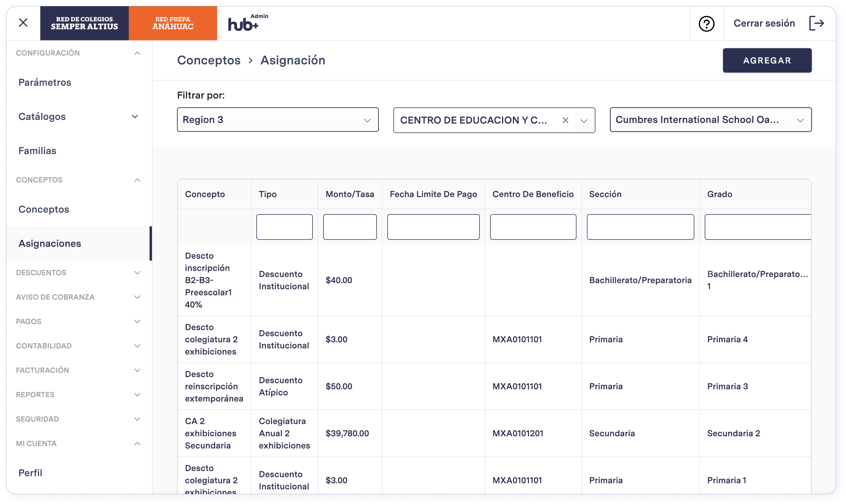Click the hub+ Admin logo
The image size is (846, 504).
coord(248,23)
